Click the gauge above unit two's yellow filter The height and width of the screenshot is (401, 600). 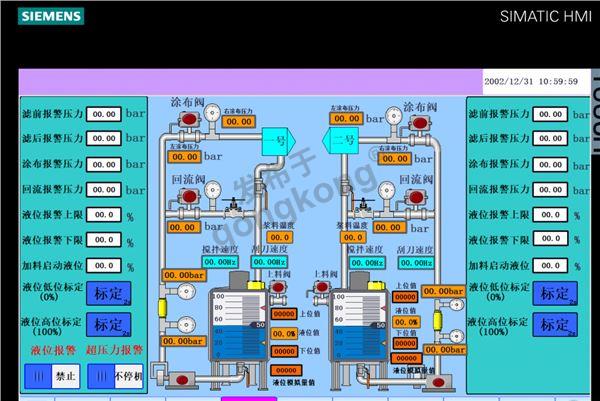click(457, 305)
